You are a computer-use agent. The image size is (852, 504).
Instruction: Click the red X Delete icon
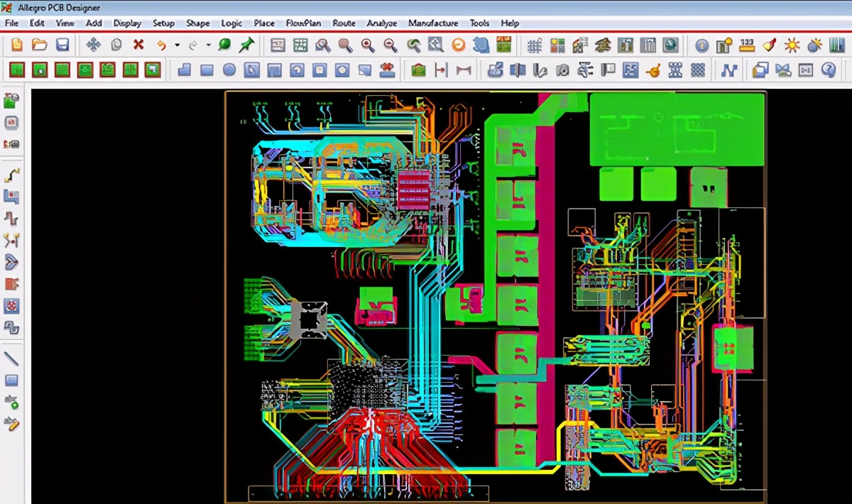coord(138,45)
